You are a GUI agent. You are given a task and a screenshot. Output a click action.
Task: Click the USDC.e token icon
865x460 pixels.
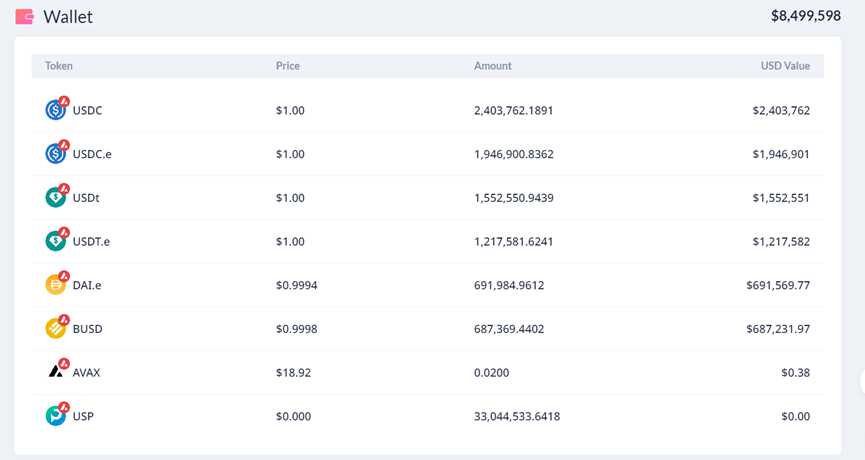(x=56, y=154)
